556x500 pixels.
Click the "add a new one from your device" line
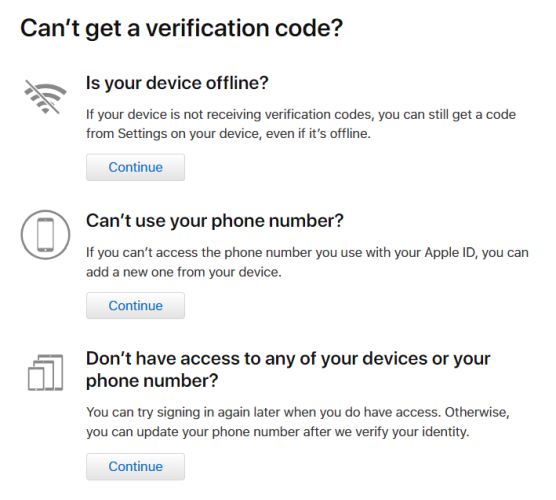click(x=184, y=272)
